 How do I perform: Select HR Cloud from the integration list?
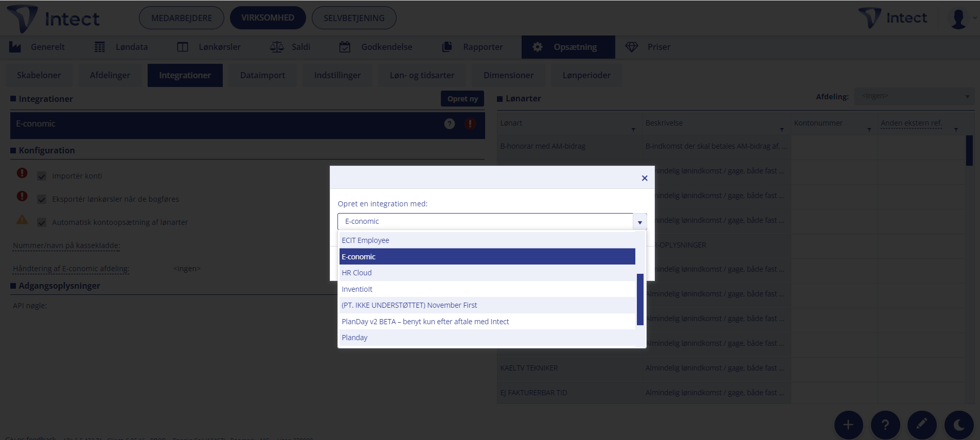pos(357,273)
